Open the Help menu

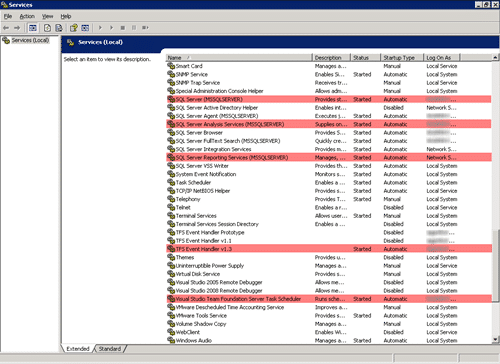click(x=66, y=16)
